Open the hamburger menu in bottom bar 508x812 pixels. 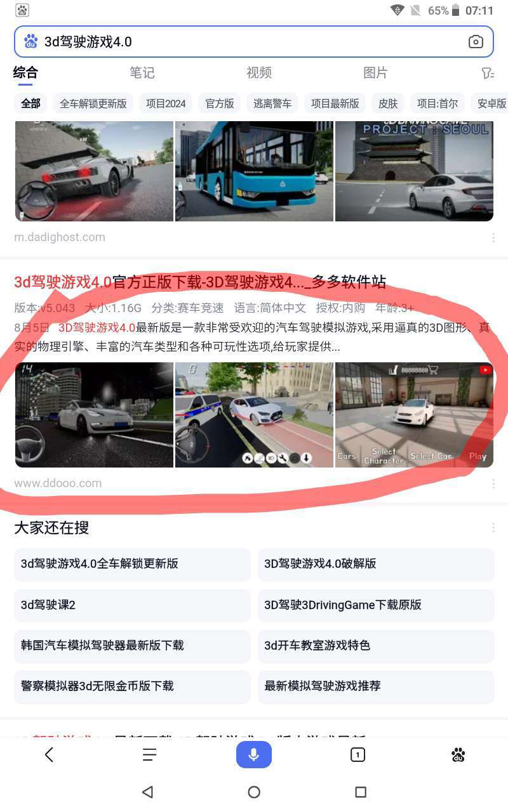149,755
